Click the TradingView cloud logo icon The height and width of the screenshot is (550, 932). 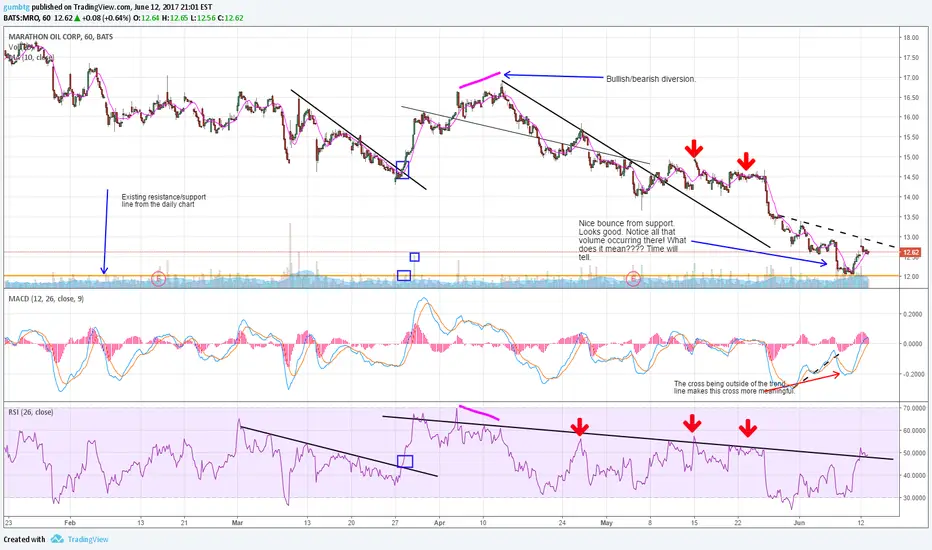coord(57,539)
